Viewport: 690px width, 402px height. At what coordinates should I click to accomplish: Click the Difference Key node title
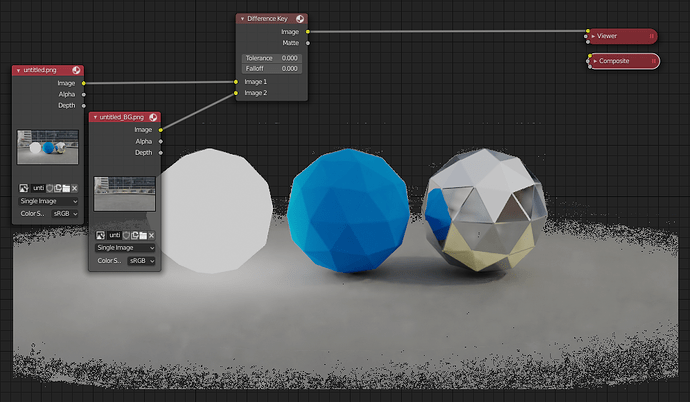(x=267, y=18)
